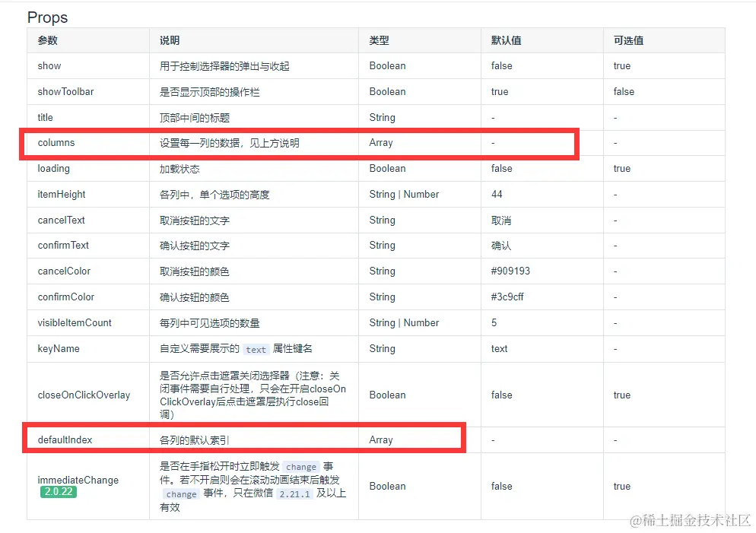Click description 每列中可见选项的数量

point(209,323)
